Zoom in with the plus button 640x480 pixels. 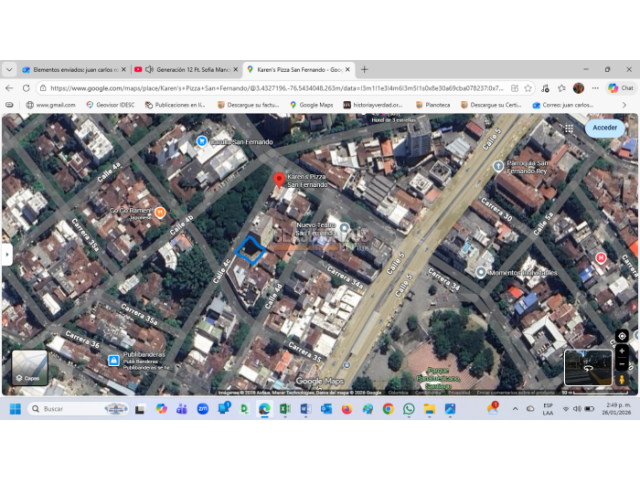[622, 351]
